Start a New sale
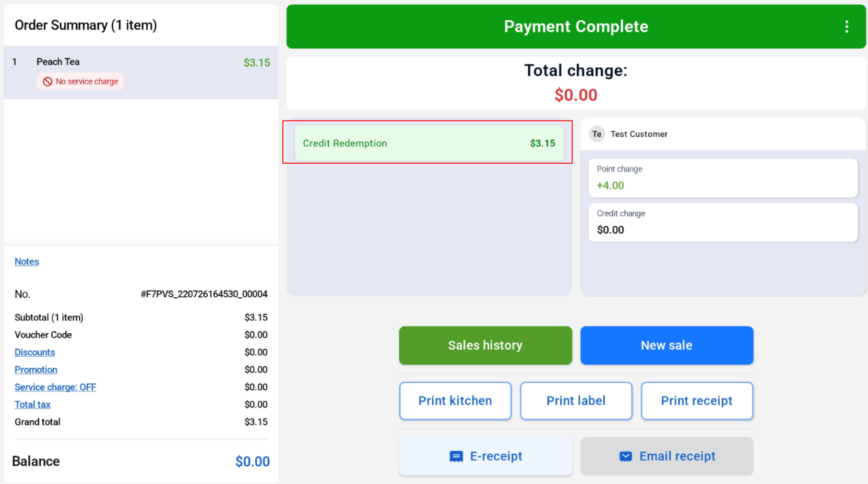This screenshot has height=484, width=868. click(x=666, y=345)
